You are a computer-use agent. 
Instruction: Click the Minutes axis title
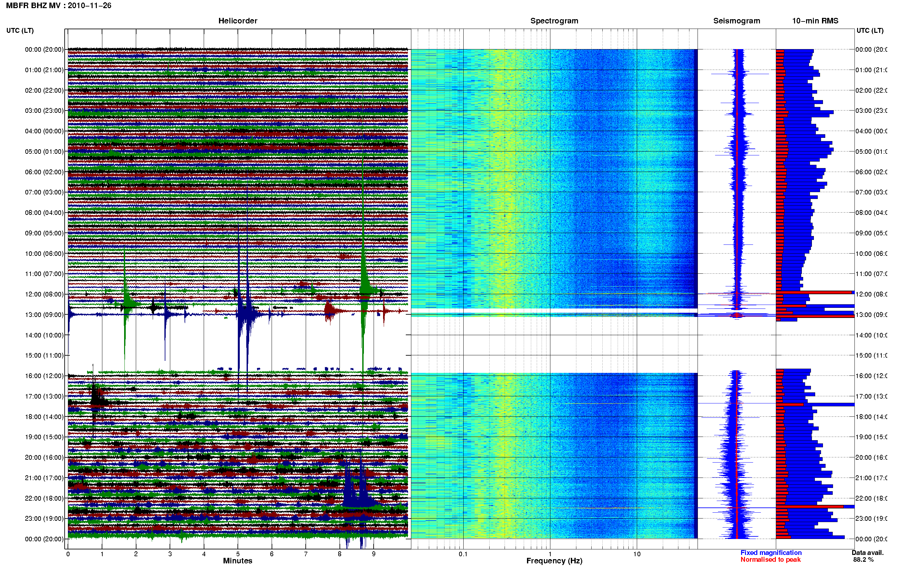[237, 561]
